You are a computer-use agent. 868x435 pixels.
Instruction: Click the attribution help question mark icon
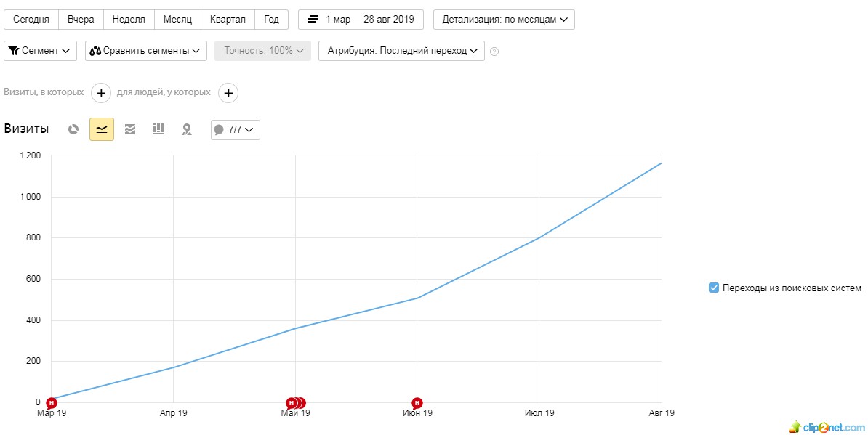pos(494,52)
